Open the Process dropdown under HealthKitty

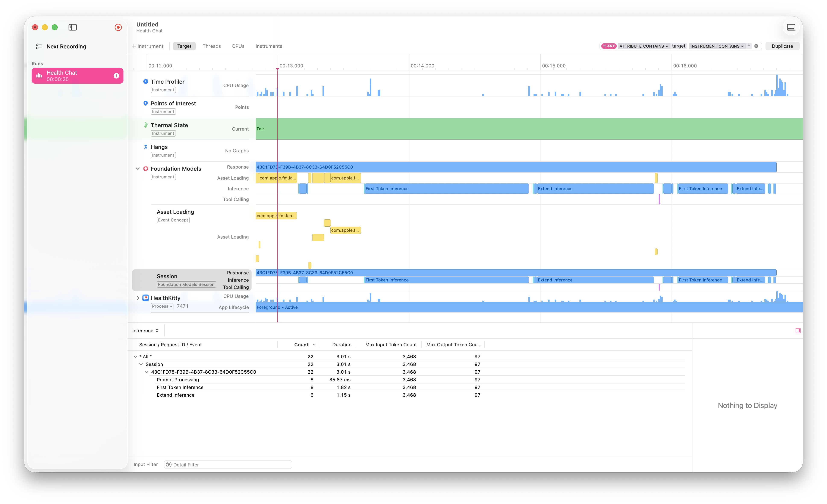[x=162, y=306]
